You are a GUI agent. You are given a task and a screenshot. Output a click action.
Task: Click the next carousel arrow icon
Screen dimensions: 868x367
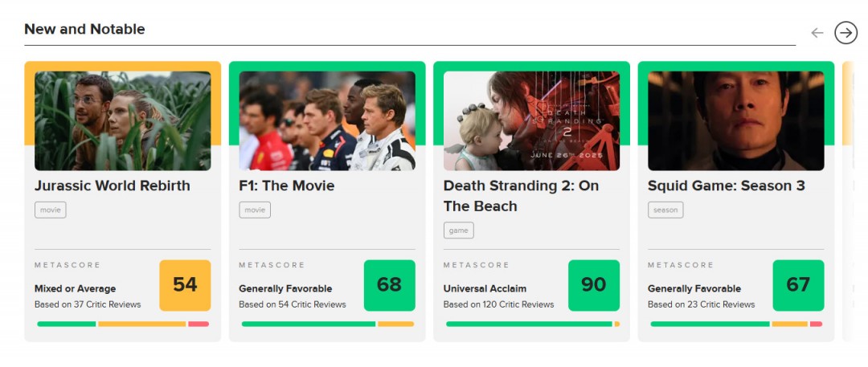click(845, 32)
